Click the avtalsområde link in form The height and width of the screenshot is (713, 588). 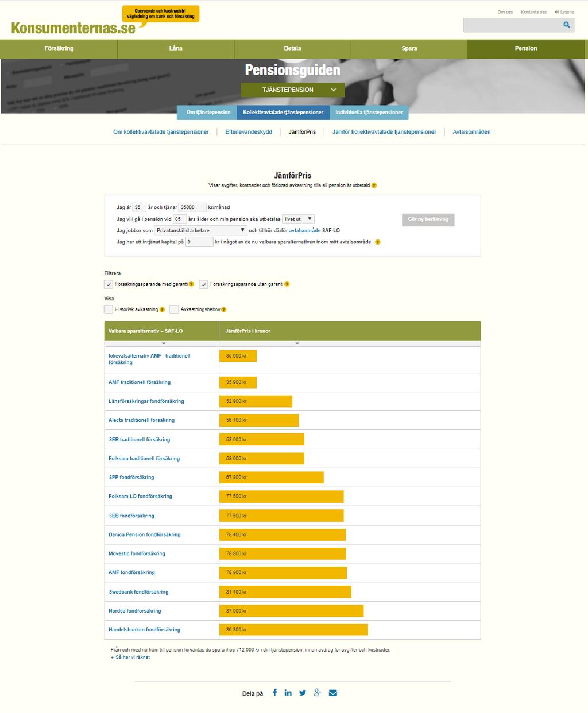pos(305,231)
